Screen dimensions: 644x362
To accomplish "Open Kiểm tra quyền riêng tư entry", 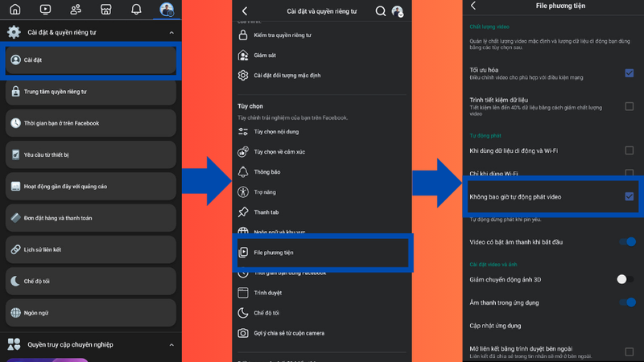I will pyautogui.click(x=322, y=35).
